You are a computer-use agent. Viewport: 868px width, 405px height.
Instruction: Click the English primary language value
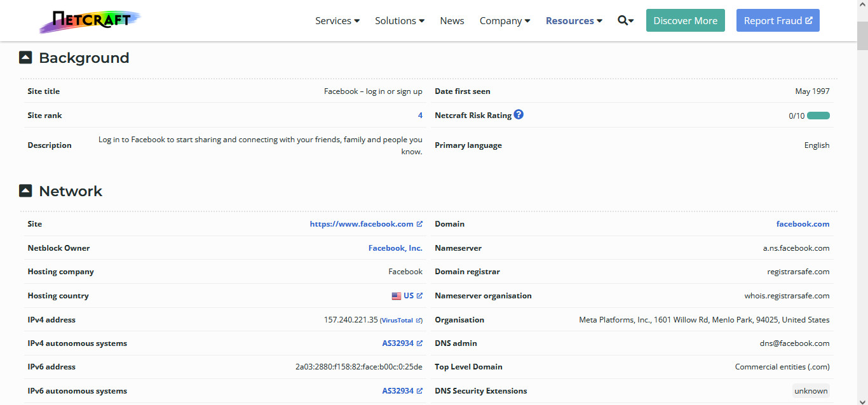817,145
